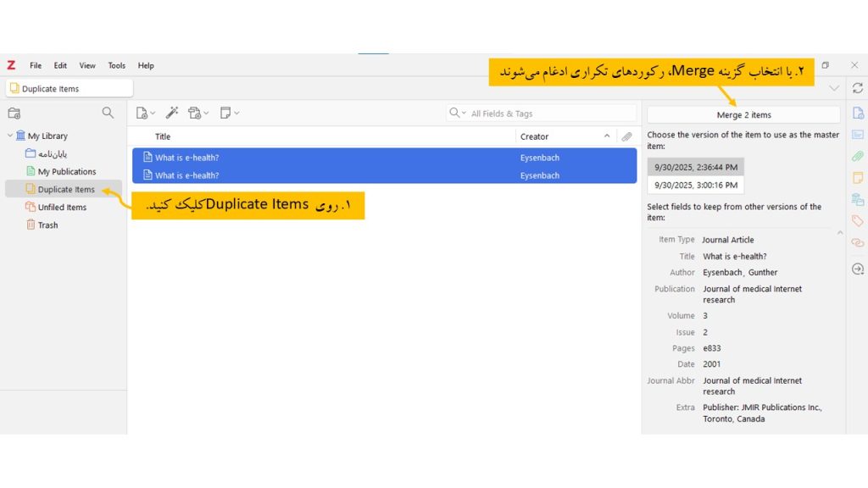868x488 pixels.
Task: Add item by identifier using the wand icon
Action: tap(171, 112)
